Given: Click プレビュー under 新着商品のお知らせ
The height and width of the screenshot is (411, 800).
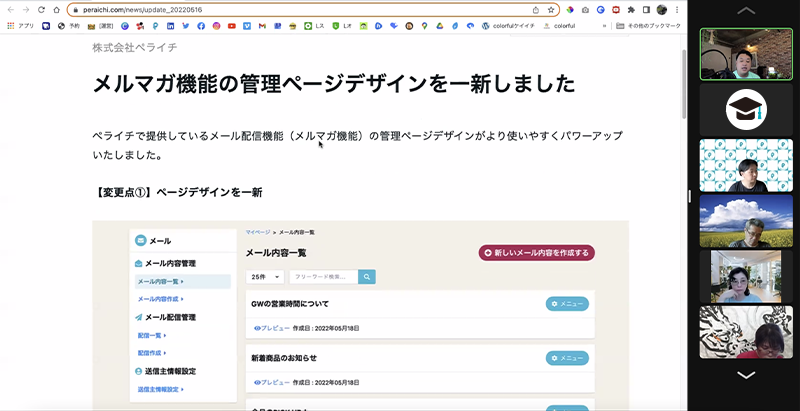Looking at the screenshot, I should [x=272, y=382].
